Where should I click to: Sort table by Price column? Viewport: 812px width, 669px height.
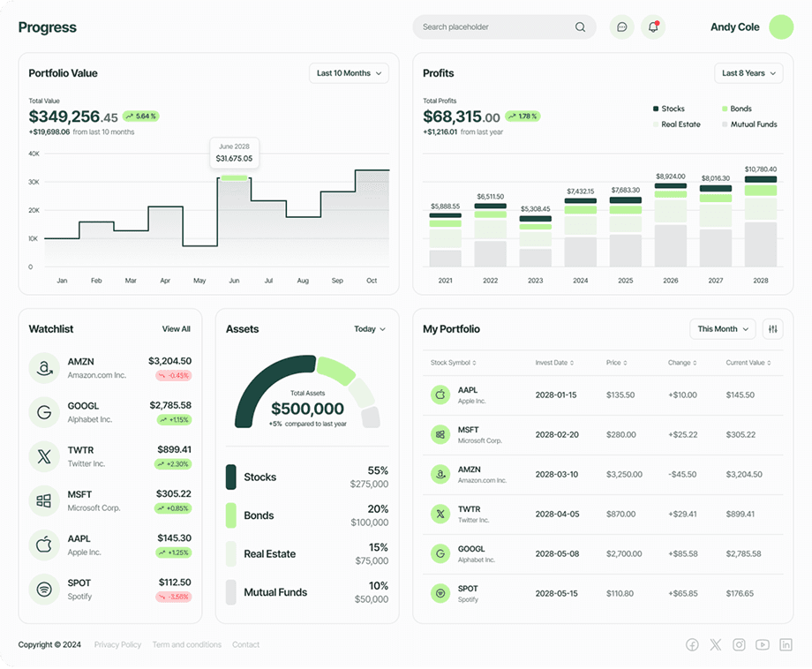pyautogui.click(x=616, y=363)
